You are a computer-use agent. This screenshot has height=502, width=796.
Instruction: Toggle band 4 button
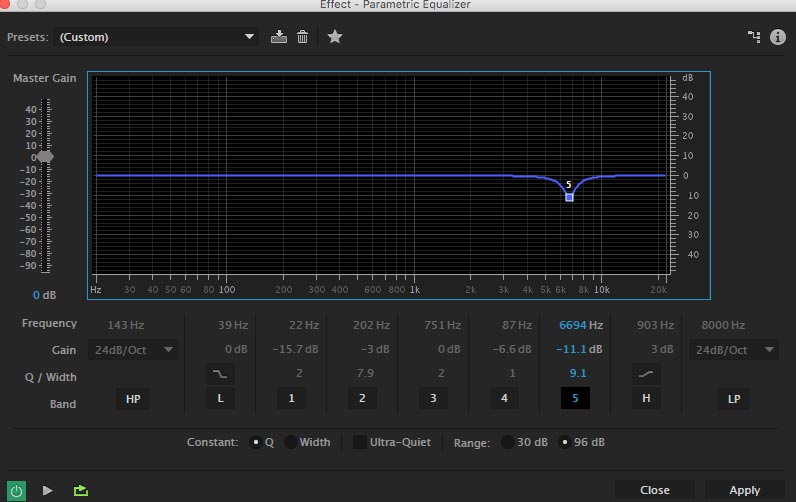coord(504,398)
